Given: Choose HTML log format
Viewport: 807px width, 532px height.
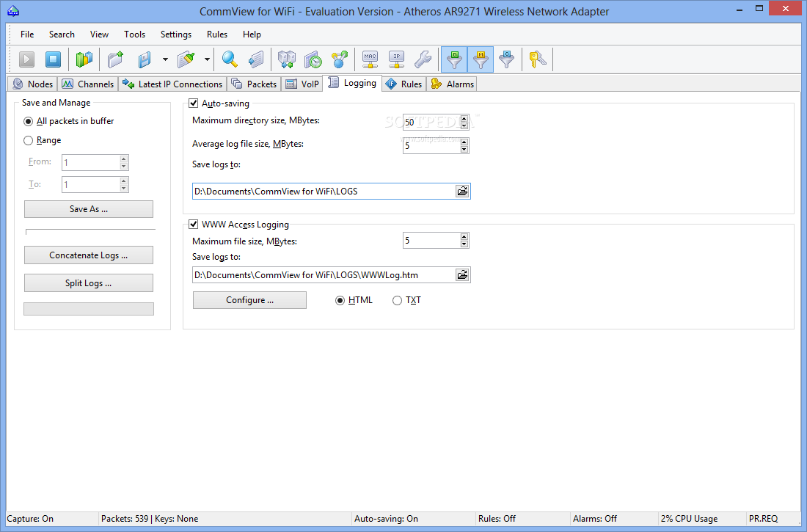Looking at the screenshot, I should pos(340,300).
